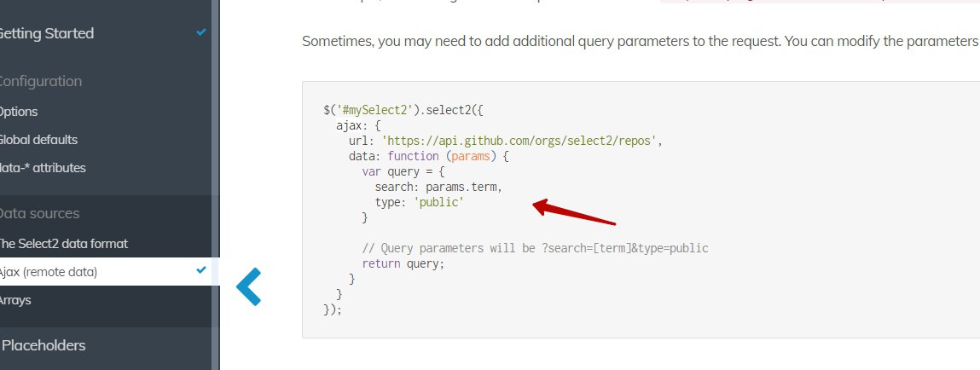
Task: Click the sidebar vertical scrollbar
Action: 216,185
